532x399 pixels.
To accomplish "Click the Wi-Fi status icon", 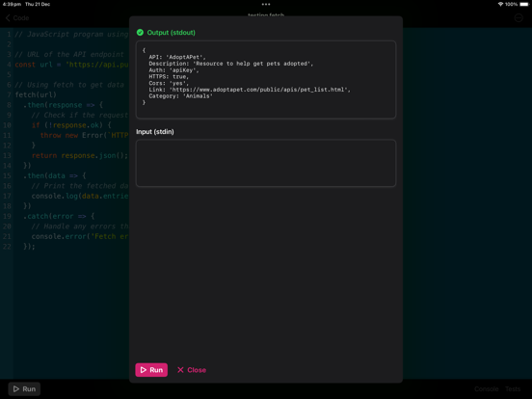I will tap(500, 4).
